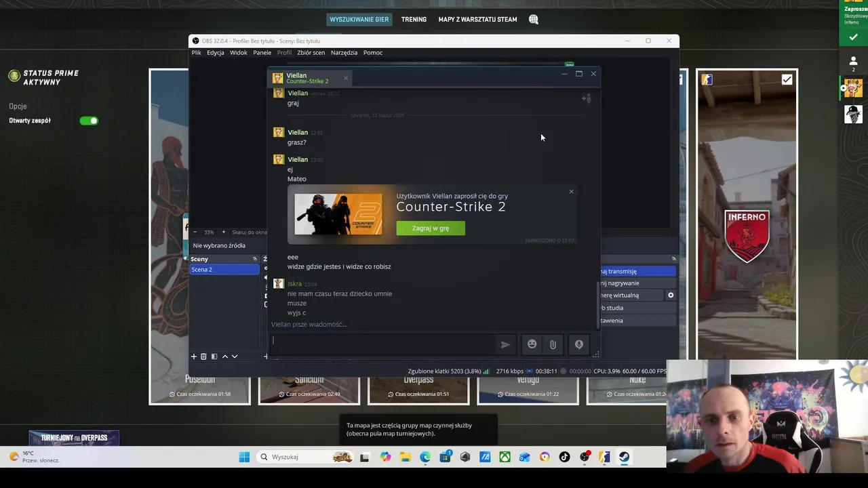The width and height of the screenshot is (868, 488).
Task: Open File Explorer from taskbar
Action: point(405,457)
